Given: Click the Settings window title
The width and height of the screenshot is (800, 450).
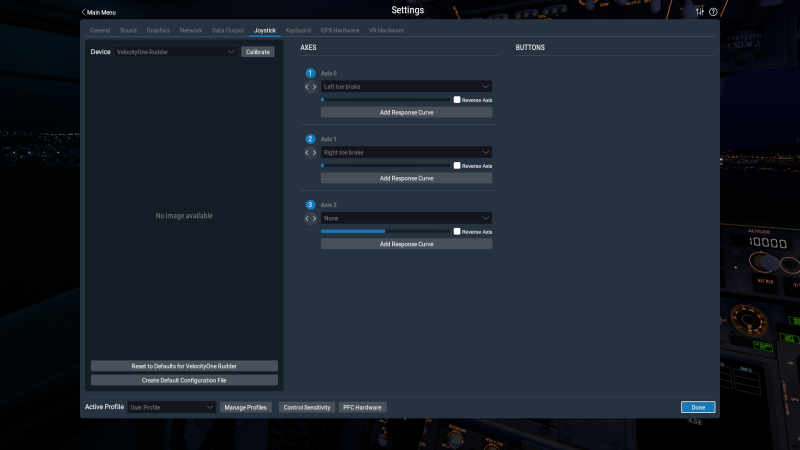Looking at the screenshot, I should click(408, 10).
